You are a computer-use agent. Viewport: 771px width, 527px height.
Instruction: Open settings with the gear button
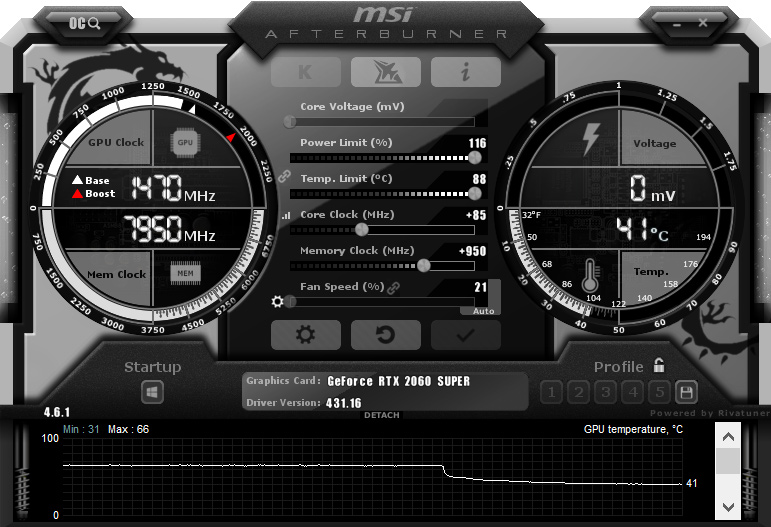(306, 335)
